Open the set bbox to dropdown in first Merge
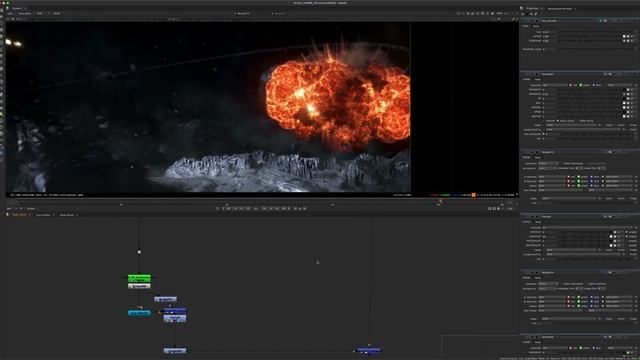The image size is (640, 360). click(547, 168)
